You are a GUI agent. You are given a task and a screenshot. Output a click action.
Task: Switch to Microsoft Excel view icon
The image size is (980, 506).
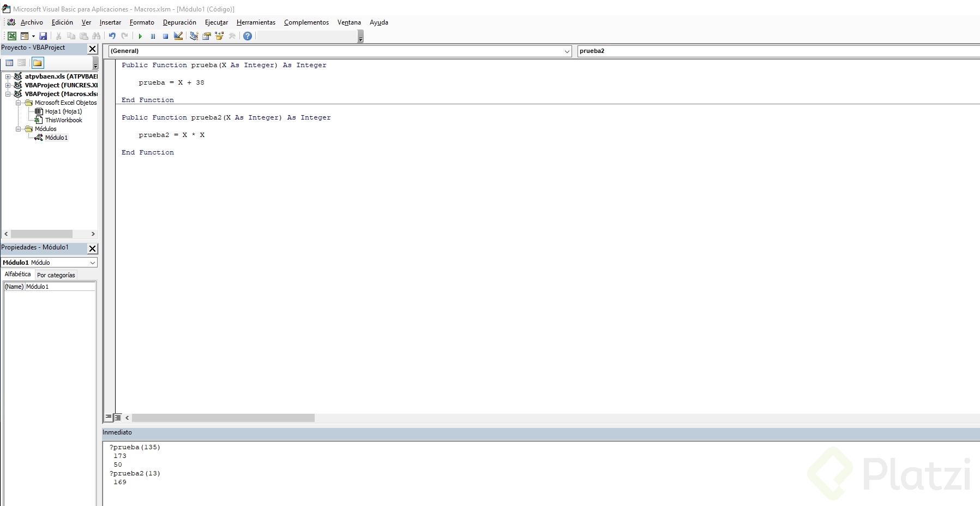11,36
